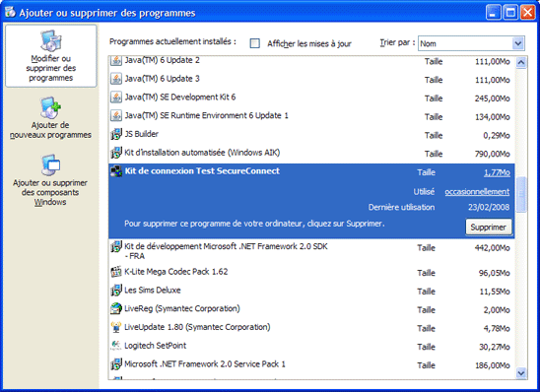Click the LiveUpdate 1.80 icon
Viewport: 540px width, 392px height.
[116, 327]
